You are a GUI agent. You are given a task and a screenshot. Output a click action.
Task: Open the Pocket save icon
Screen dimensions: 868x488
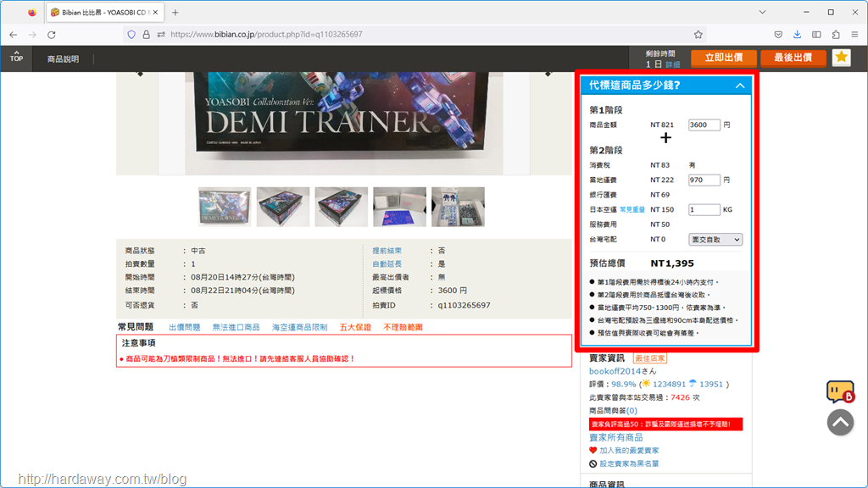(x=778, y=34)
